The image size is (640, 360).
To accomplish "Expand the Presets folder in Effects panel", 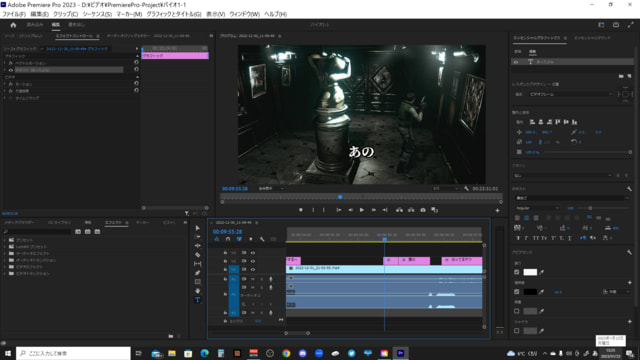I will [x=5, y=240].
